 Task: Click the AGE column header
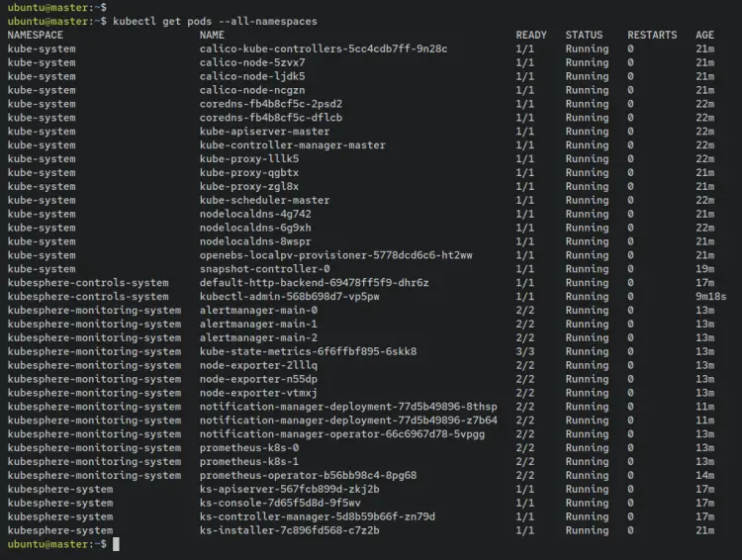pyautogui.click(x=704, y=35)
